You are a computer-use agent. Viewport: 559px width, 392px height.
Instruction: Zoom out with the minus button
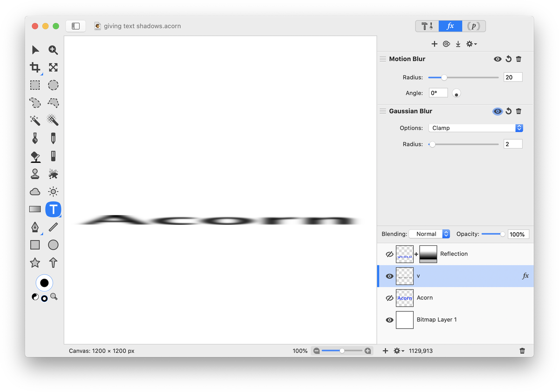317,351
